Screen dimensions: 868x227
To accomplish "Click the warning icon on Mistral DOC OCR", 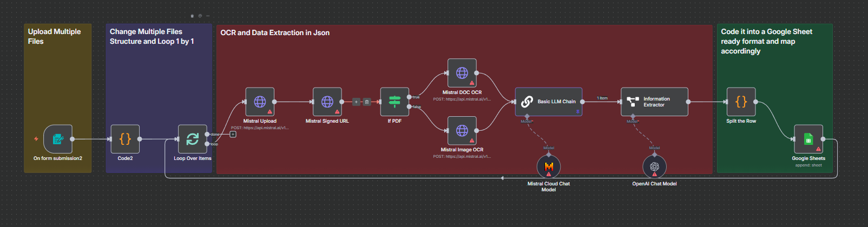I will coord(472,83).
